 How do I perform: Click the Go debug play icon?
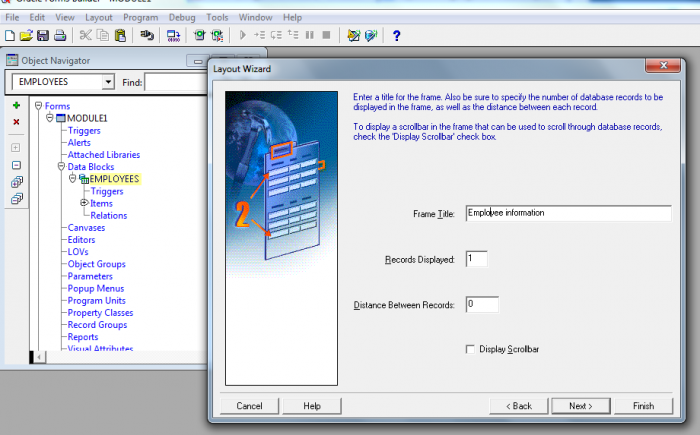(x=243, y=35)
